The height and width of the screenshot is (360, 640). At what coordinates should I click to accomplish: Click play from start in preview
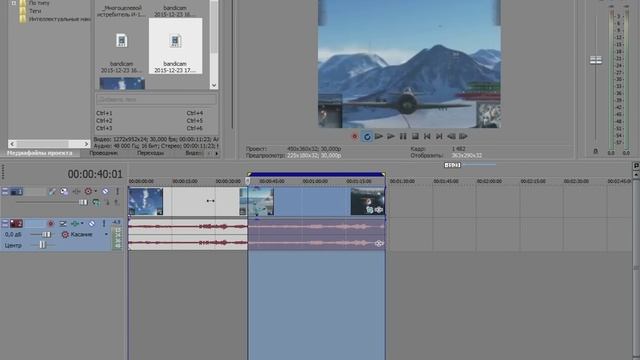tap(379, 136)
